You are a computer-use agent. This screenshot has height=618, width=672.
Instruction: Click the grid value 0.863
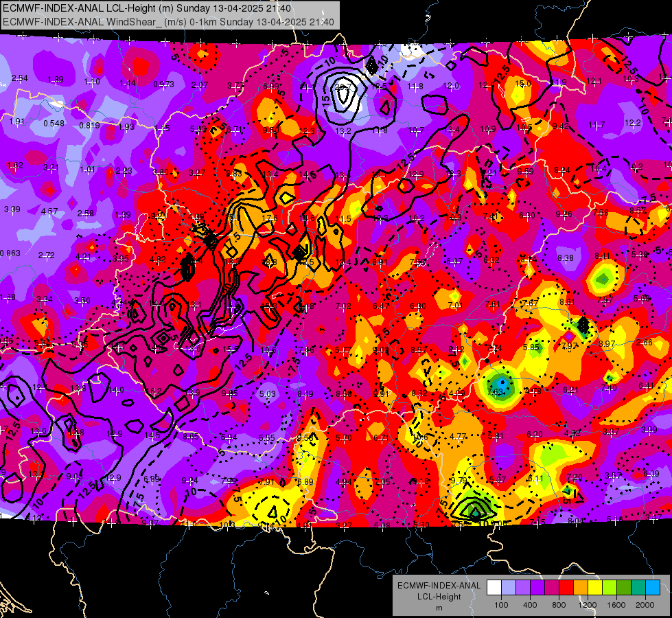coord(10,253)
